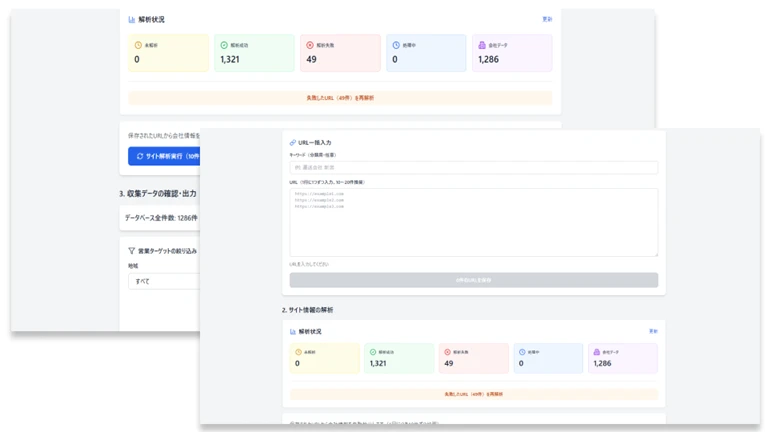This screenshot has width=768, height=432.
Task: Click the 更新 link in the front window
Action: [653, 331]
